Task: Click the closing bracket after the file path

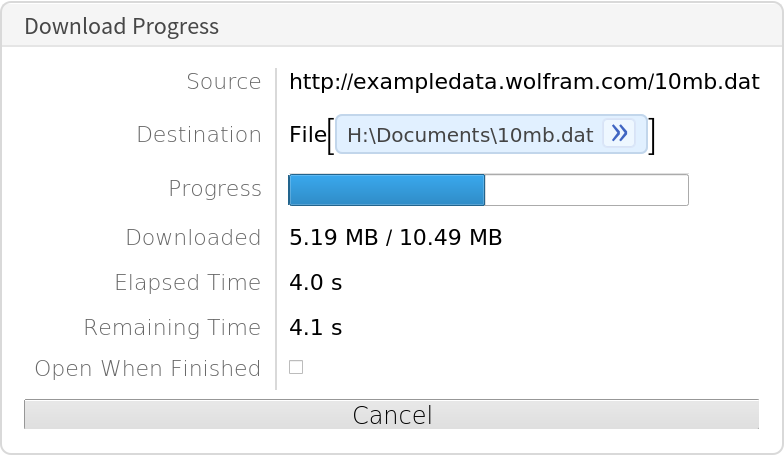Action: pyautogui.click(x=652, y=136)
